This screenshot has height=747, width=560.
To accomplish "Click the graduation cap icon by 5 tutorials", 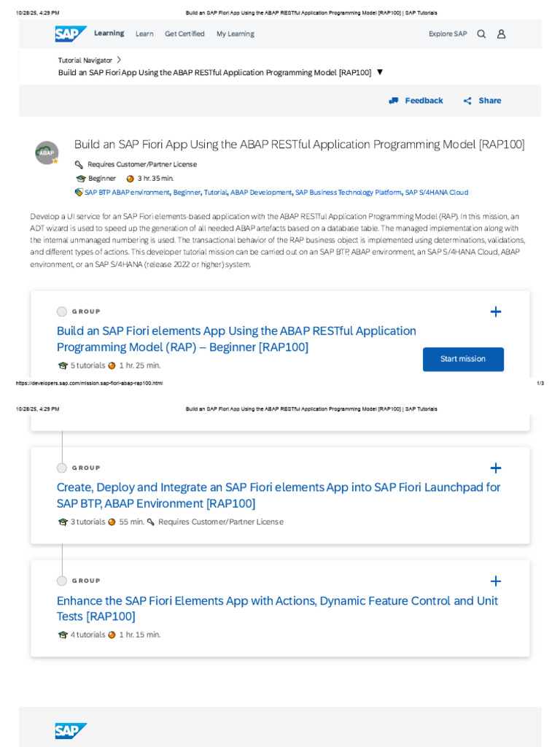I will 63,366.
